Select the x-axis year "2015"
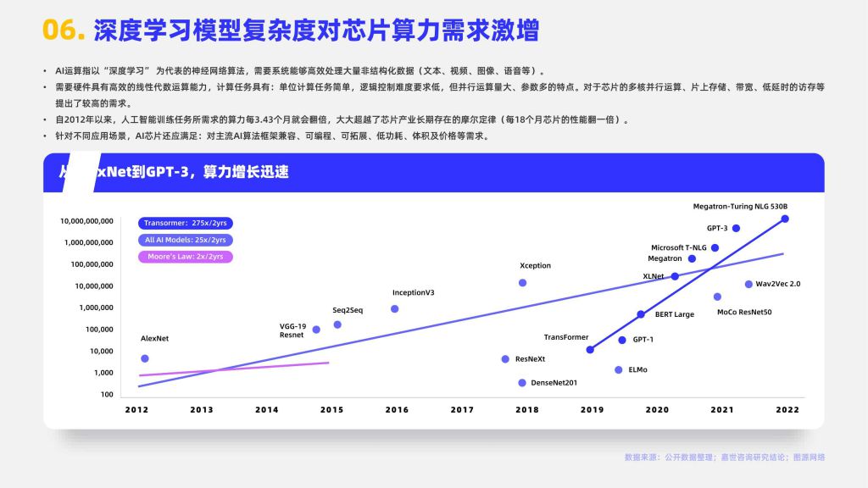This screenshot has width=868, height=488. coord(331,410)
